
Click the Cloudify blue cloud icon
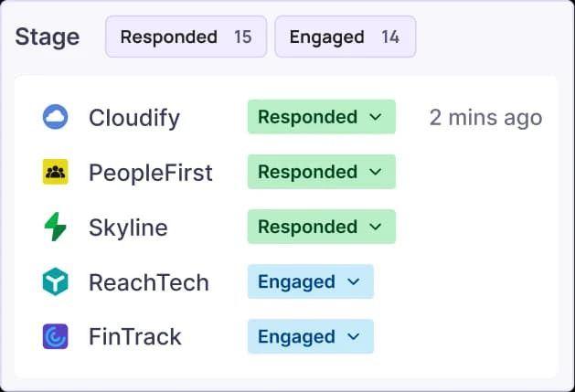point(56,117)
